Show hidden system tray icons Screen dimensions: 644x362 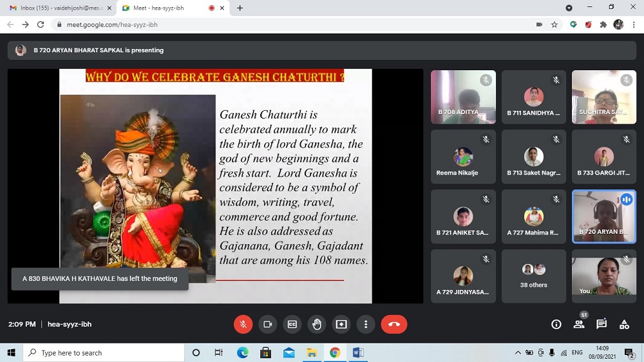tap(518, 353)
